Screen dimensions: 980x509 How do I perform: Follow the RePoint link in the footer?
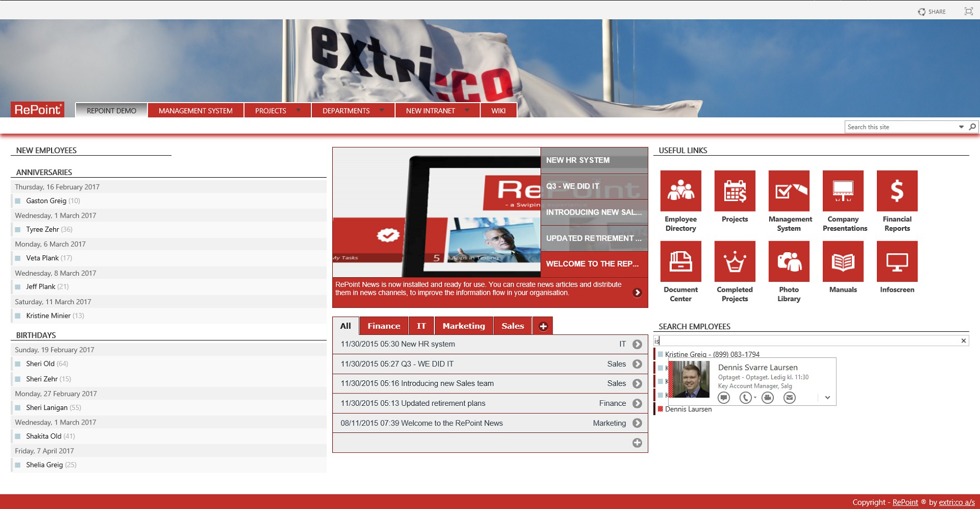[x=905, y=502]
